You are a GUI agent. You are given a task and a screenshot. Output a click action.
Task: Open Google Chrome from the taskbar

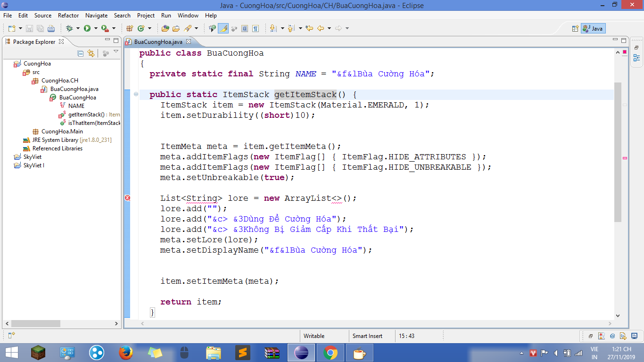pyautogui.click(x=330, y=353)
